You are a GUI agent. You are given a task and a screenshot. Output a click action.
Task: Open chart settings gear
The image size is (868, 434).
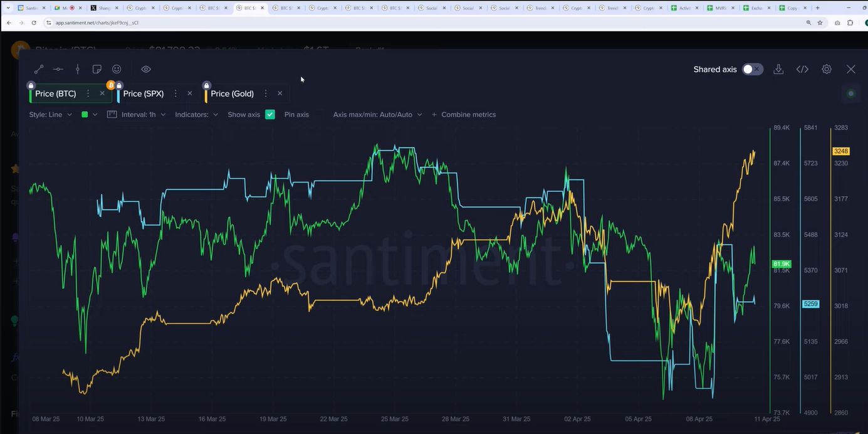[x=827, y=70]
